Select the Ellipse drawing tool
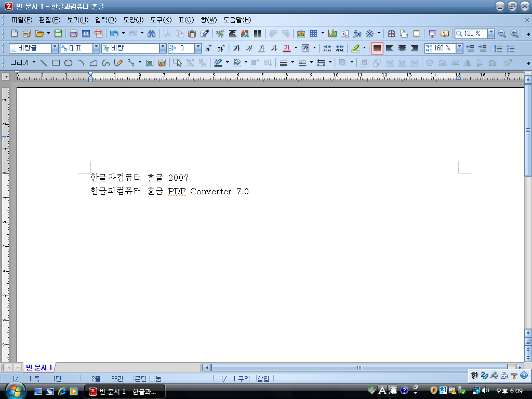Screen dimensions: 532x399 (x=68, y=63)
